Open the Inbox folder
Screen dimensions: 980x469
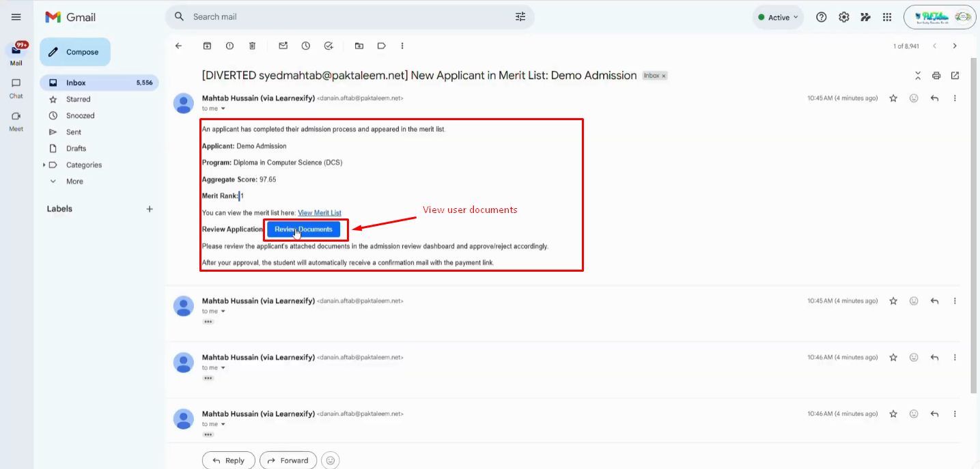coord(99,83)
